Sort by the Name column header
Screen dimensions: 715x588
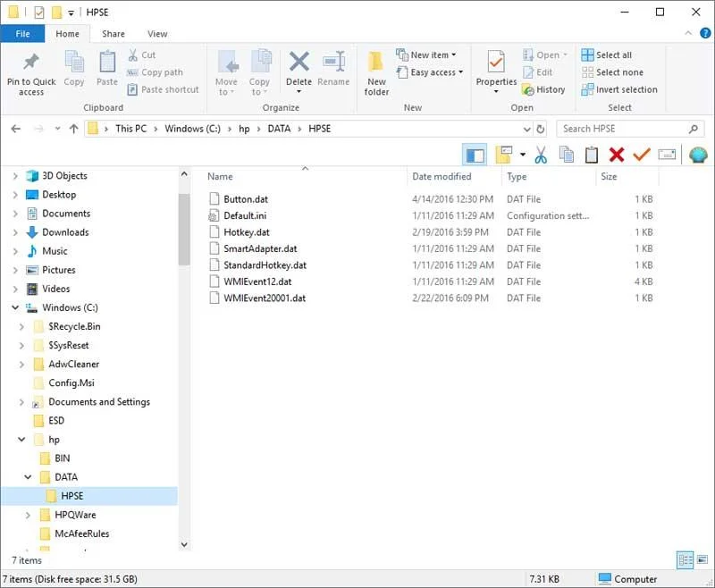click(x=220, y=177)
